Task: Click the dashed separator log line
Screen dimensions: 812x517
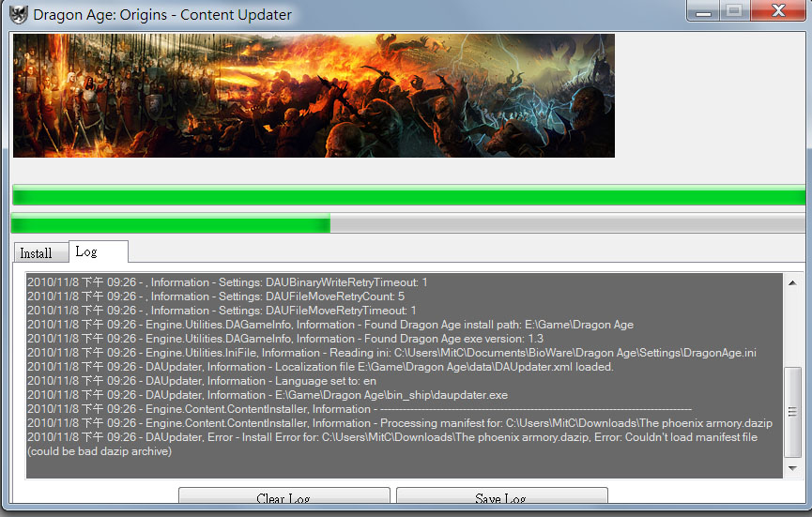Action: click(360, 409)
